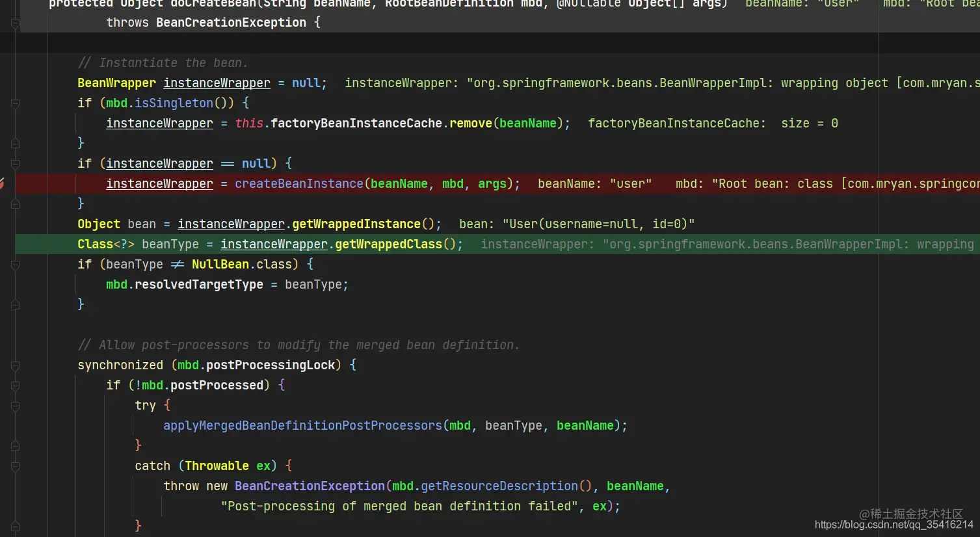Click the 'Throwable' type in catch clause
This screenshot has height=537, width=980.
coord(217,466)
